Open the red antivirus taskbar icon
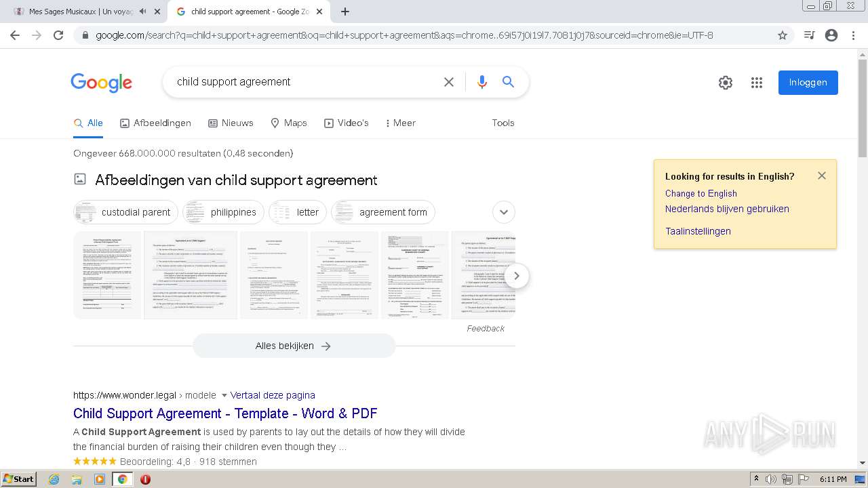868x488 pixels. pyautogui.click(x=145, y=479)
